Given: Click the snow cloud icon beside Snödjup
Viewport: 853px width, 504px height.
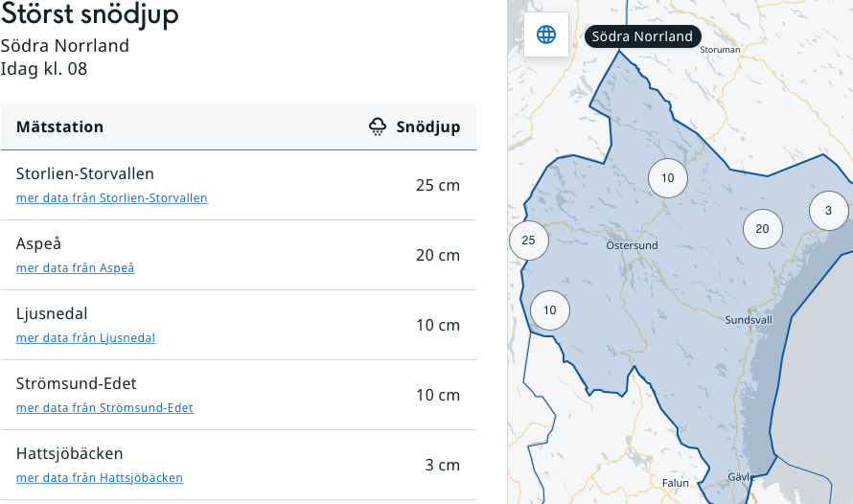Looking at the screenshot, I should 379,126.
